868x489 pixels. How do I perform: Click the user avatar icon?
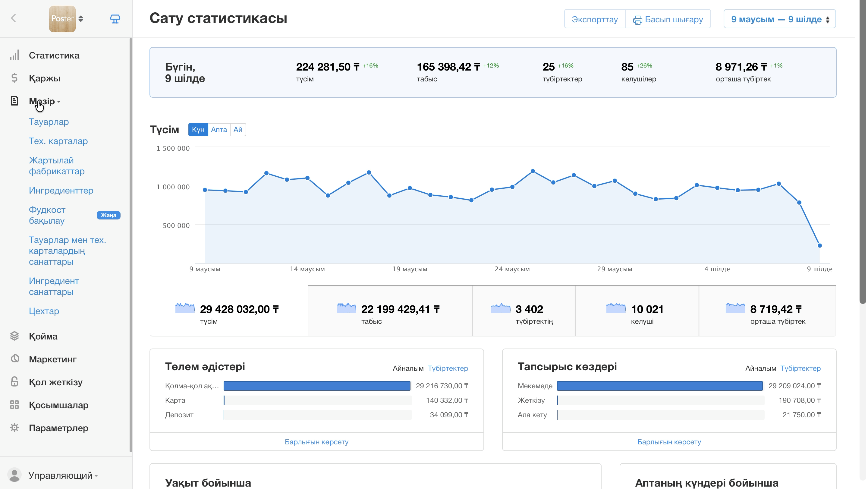(x=14, y=475)
